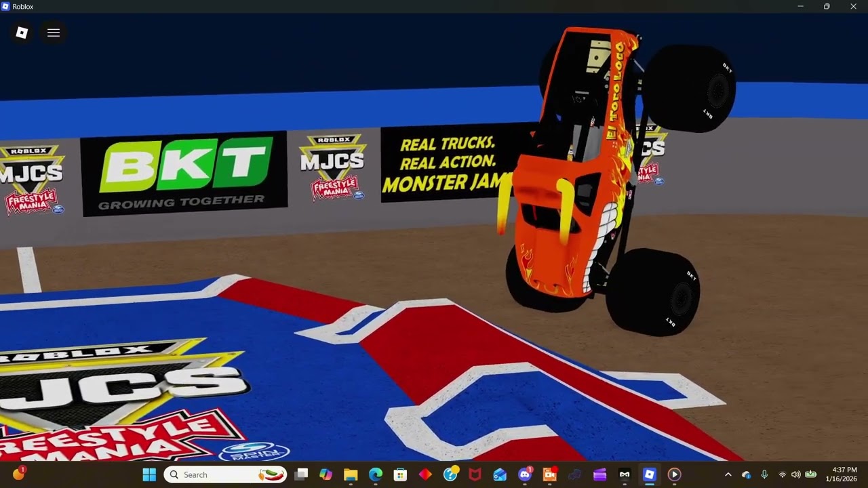Viewport: 868px width, 488px height.
Task: Open the widgets icon with notification badge
Action: tap(19, 474)
